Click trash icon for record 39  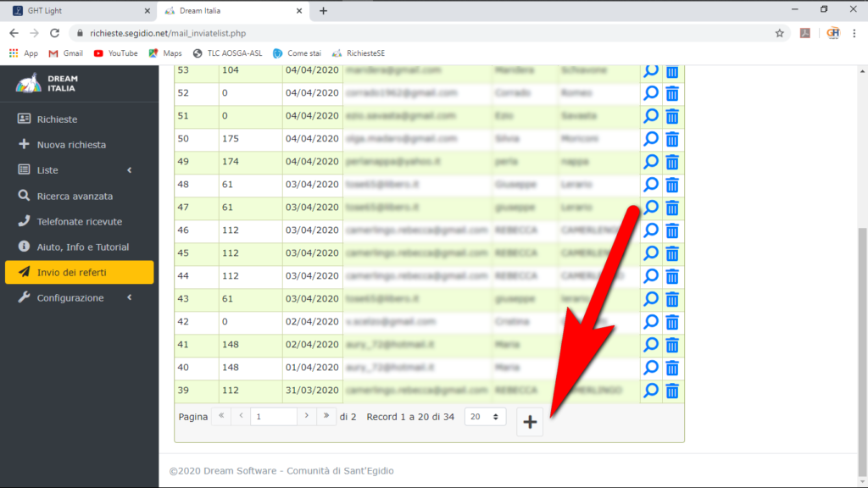coord(672,391)
